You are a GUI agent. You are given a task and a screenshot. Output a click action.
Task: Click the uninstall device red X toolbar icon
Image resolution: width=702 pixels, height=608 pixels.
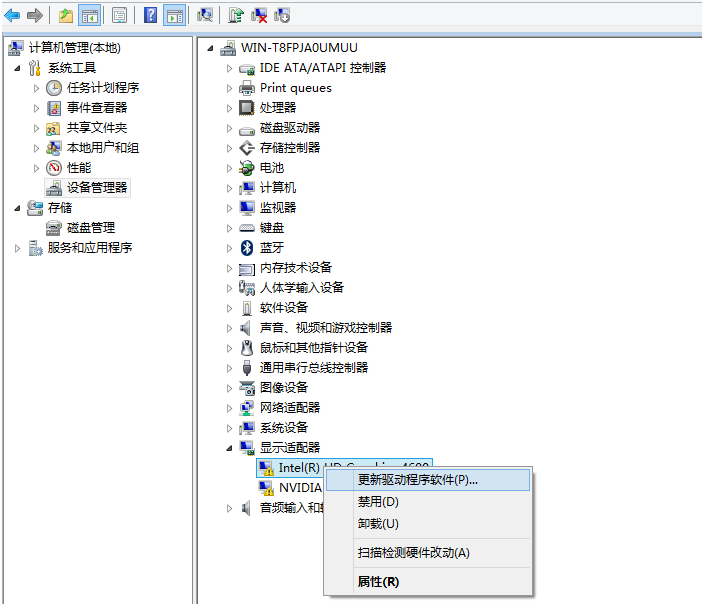click(259, 15)
